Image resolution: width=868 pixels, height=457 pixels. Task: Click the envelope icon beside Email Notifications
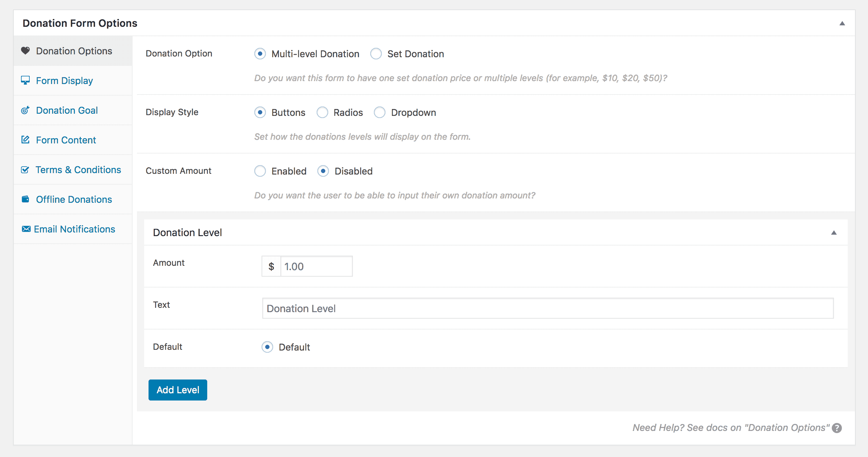[x=26, y=229]
